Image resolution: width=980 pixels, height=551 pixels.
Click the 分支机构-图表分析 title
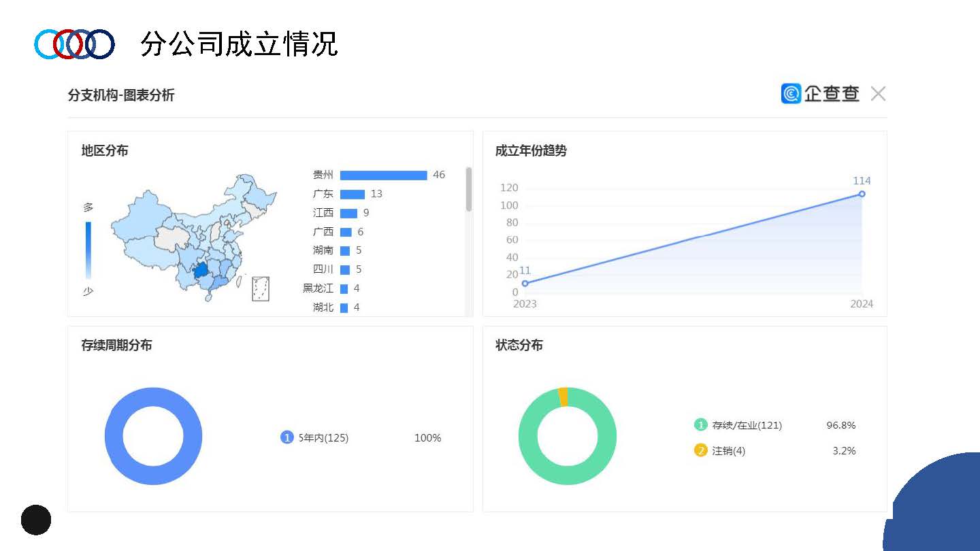click(x=121, y=95)
